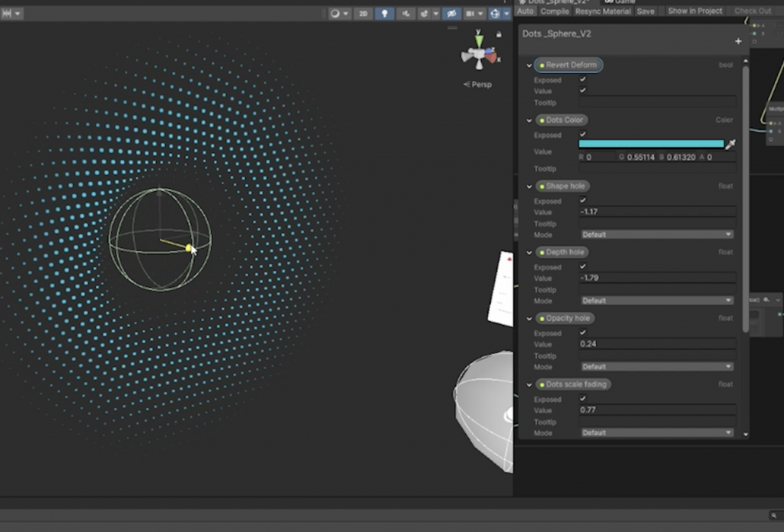This screenshot has height=532, width=784.
Task: Toggle Value checkbox of Revert Deform
Action: click(583, 91)
